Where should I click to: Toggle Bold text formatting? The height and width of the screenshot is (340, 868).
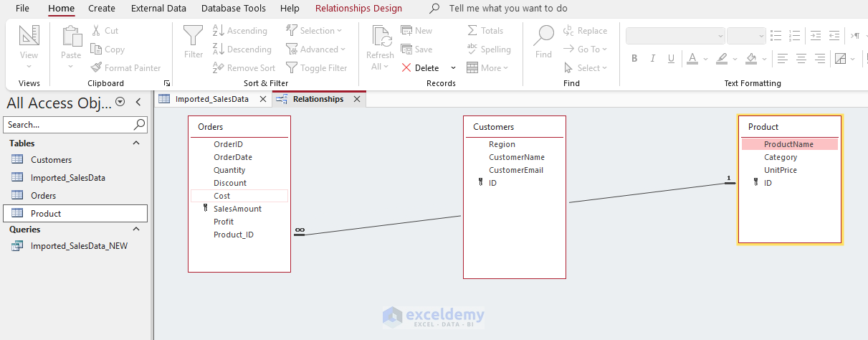point(634,59)
